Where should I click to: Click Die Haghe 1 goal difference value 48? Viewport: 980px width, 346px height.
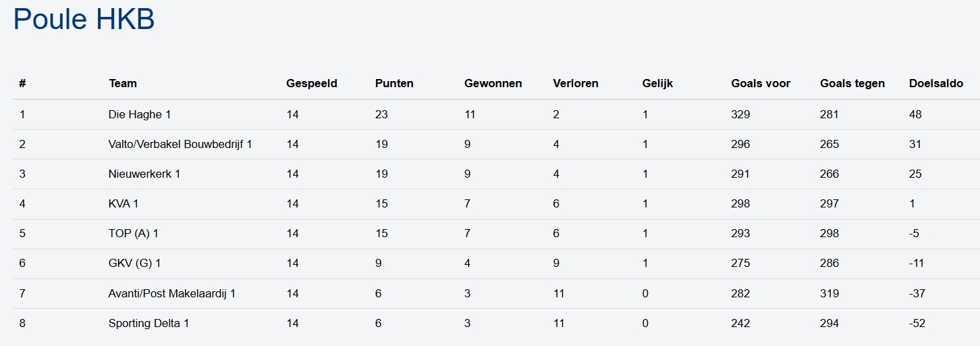click(x=915, y=115)
